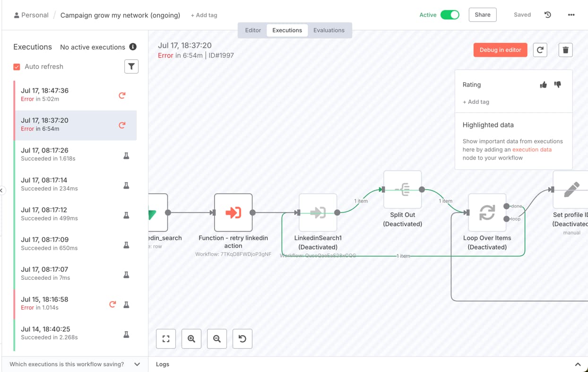Click the Loop Over Items loop output
This screenshot has height=372, width=588.
click(x=507, y=219)
